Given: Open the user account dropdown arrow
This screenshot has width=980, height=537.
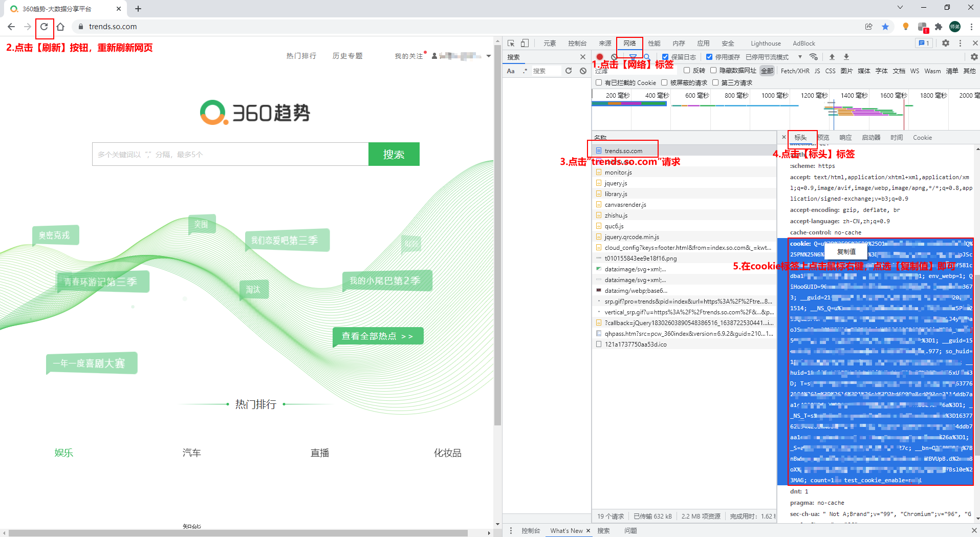Looking at the screenshot, I should tap(489, 56).
